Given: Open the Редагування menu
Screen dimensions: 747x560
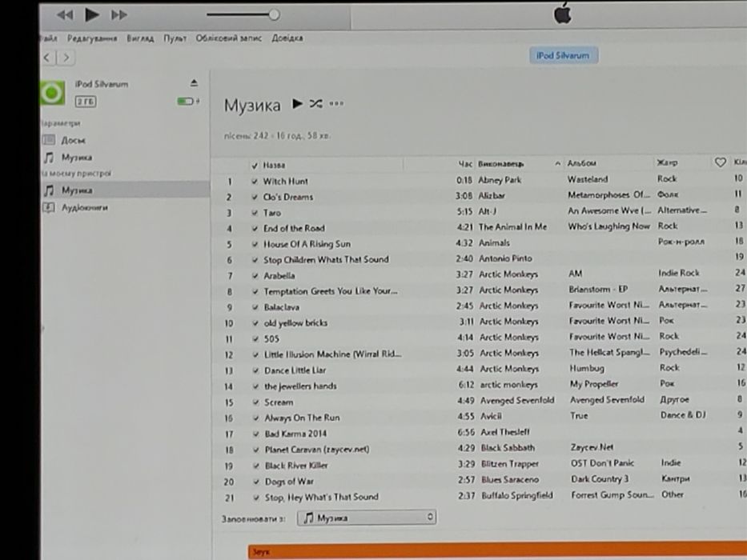Looking at the screenshot, I should coord(92,38).
